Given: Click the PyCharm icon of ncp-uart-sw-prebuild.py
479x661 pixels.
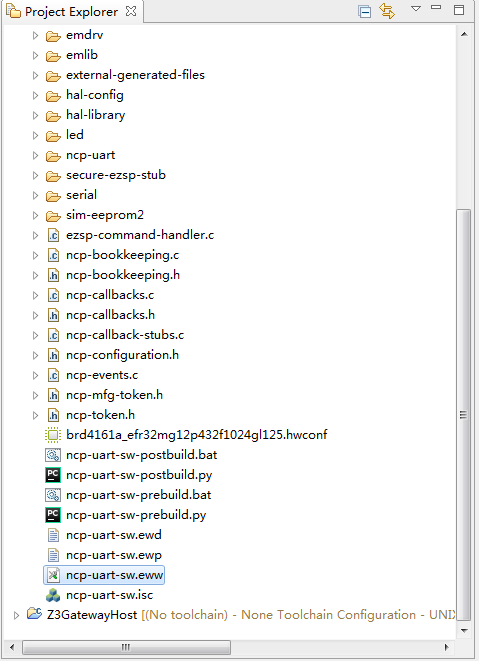Looking at the screenshot, I should coord(53,515).
